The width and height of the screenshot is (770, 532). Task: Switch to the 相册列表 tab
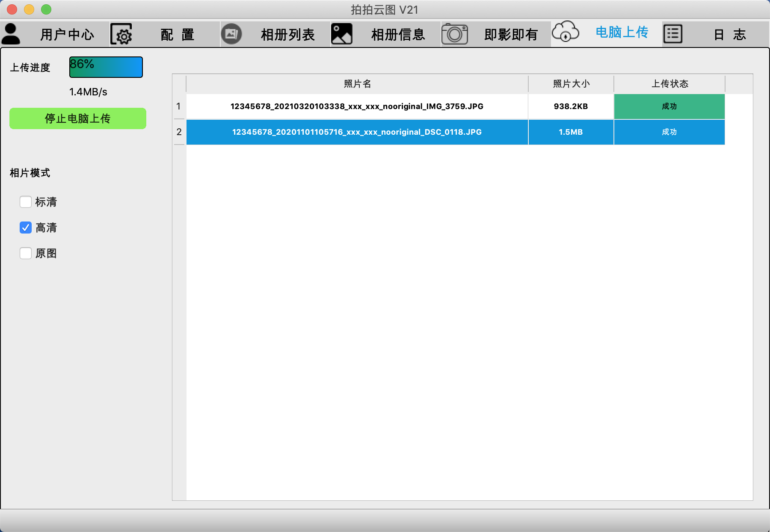click(x=287, y=35)
